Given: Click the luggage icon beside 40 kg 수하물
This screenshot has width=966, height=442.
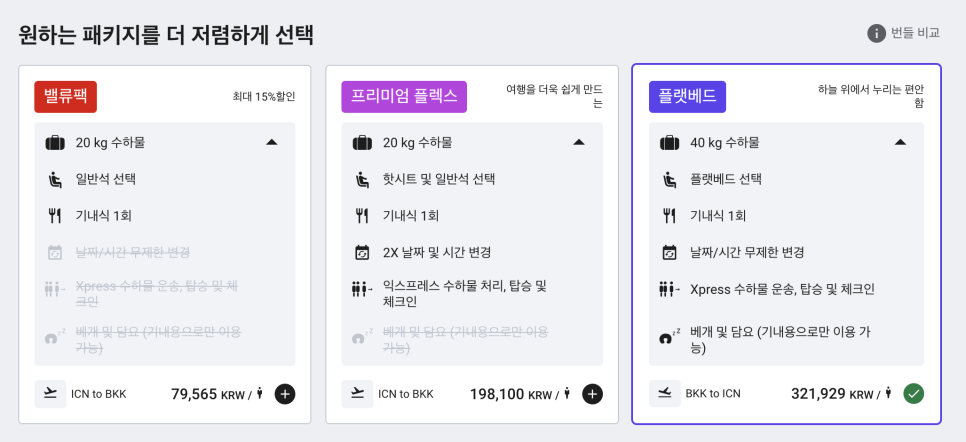Looking at the screenshot, I should tap(670, 143).
